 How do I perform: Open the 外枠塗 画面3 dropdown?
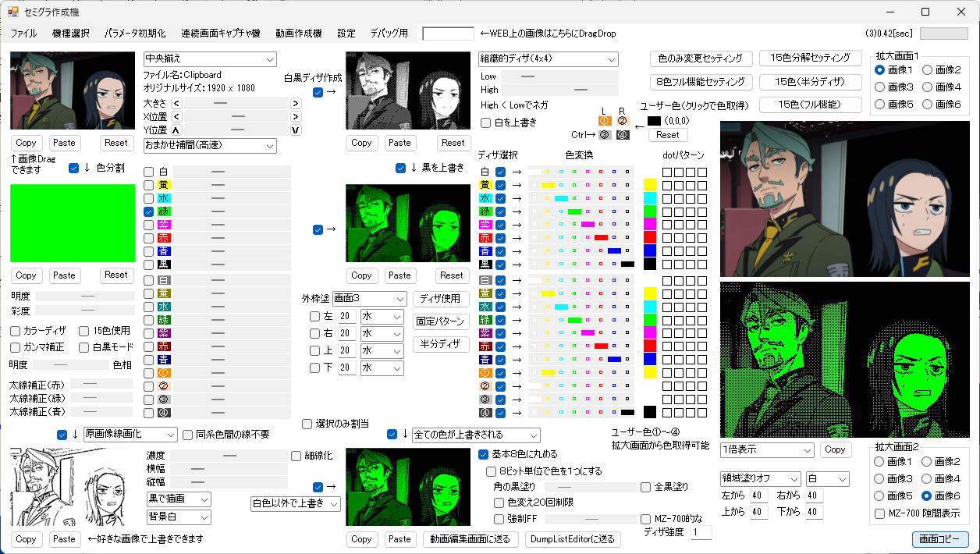click(369, 298)
